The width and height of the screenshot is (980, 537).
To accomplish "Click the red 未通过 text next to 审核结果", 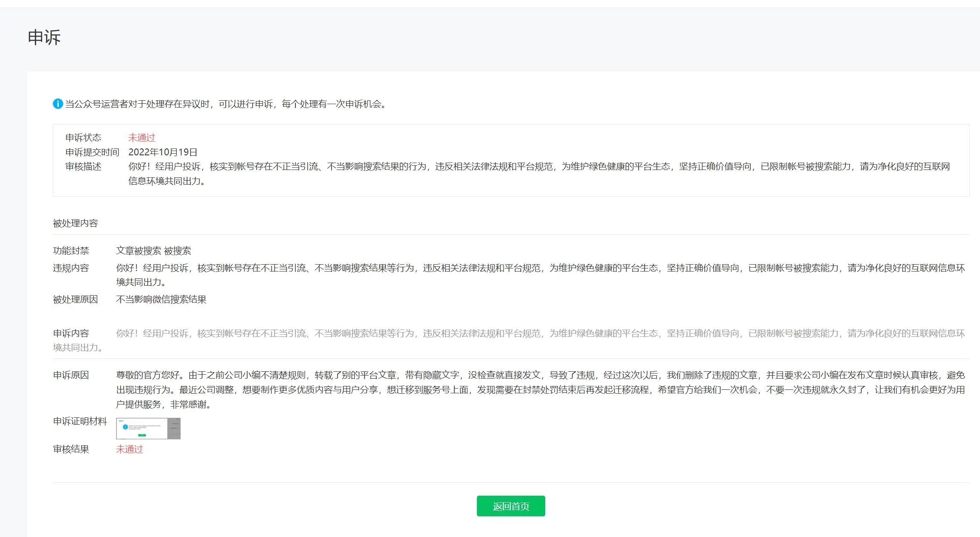I will coord(129,449).
